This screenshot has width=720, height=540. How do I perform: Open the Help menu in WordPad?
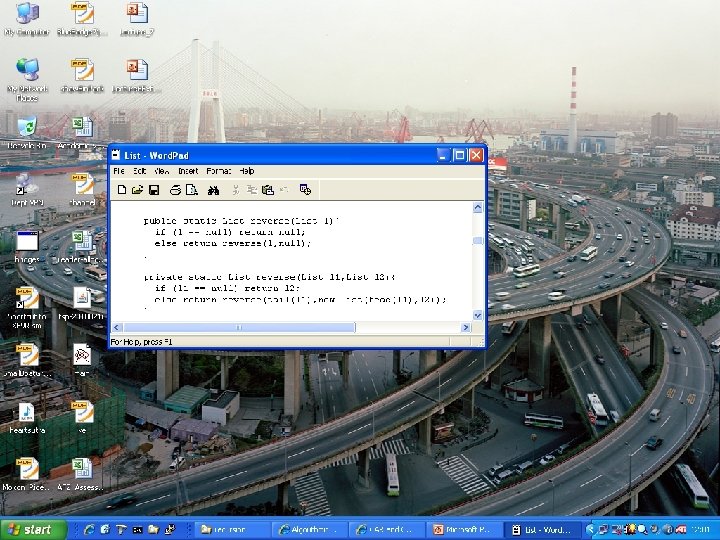(x=247, y=171)
